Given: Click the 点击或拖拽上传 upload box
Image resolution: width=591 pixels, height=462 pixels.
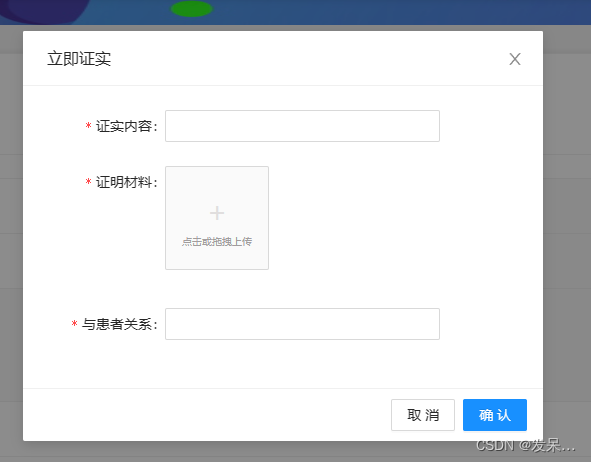Looking at the screenshot, I should [x=217, y=218].
